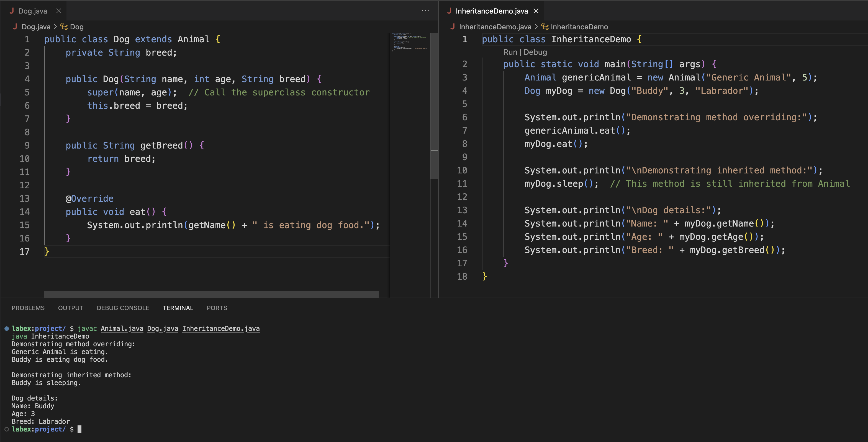Click the Run code lens above main
The width and height of the screenshot is (868, 442).
tap(510, 52)
